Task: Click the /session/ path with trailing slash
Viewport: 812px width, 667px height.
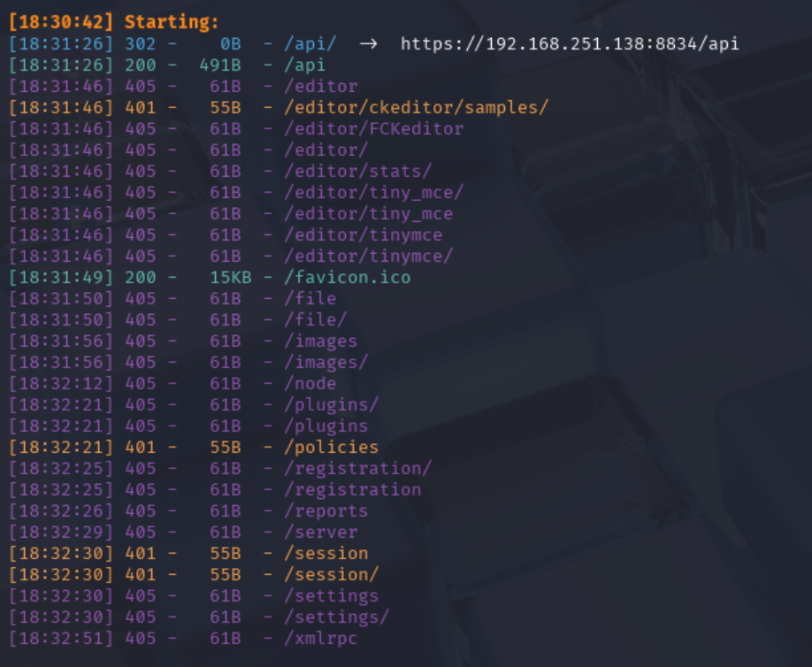Action: 332,575
